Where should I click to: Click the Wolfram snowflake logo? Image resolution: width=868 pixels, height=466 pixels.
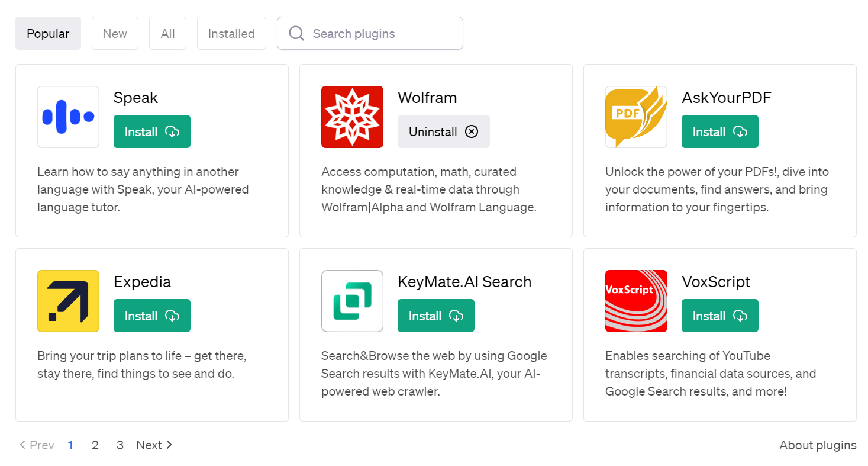pyautogui.click(x=352, y=117)
